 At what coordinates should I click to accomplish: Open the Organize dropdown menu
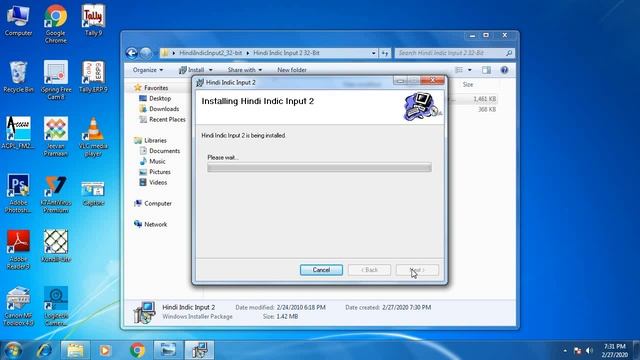pyautogui.click(x=148, y=70)
